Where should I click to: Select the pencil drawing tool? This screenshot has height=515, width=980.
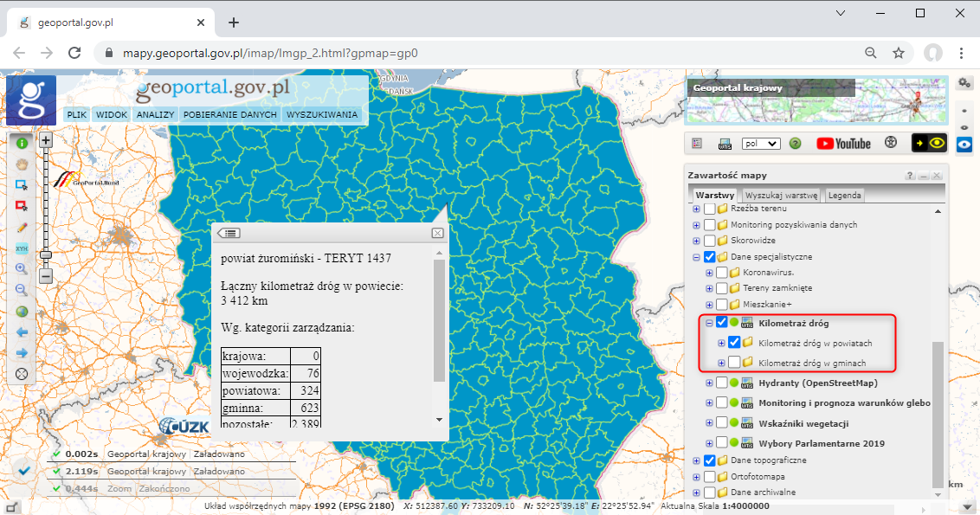22,227
